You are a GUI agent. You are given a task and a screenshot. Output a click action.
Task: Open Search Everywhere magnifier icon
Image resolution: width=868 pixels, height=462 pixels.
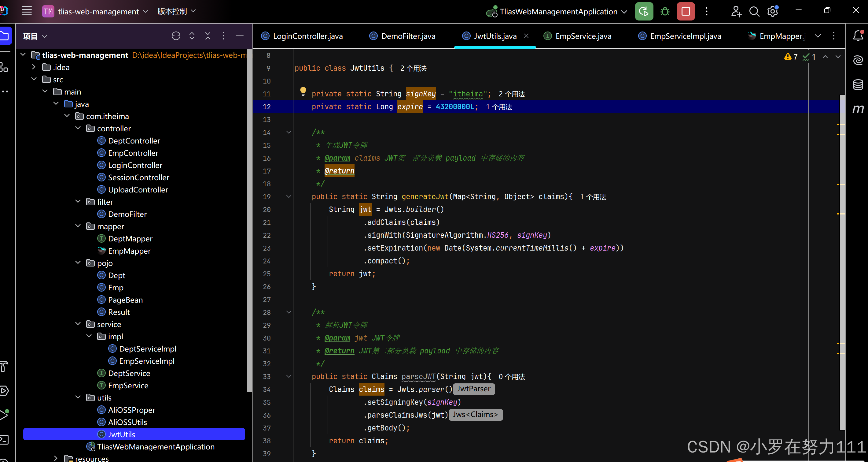tap(754, 11)
